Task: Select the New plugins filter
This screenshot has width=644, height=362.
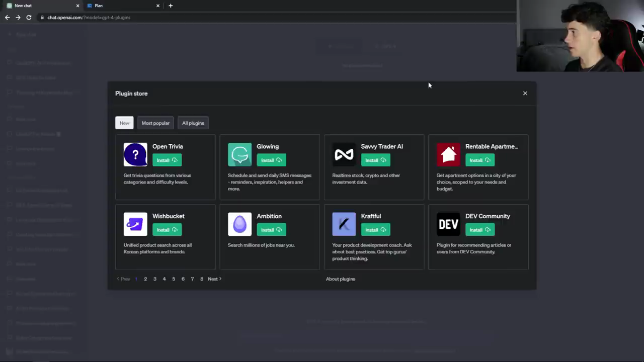Action: [x=124, y=123]
